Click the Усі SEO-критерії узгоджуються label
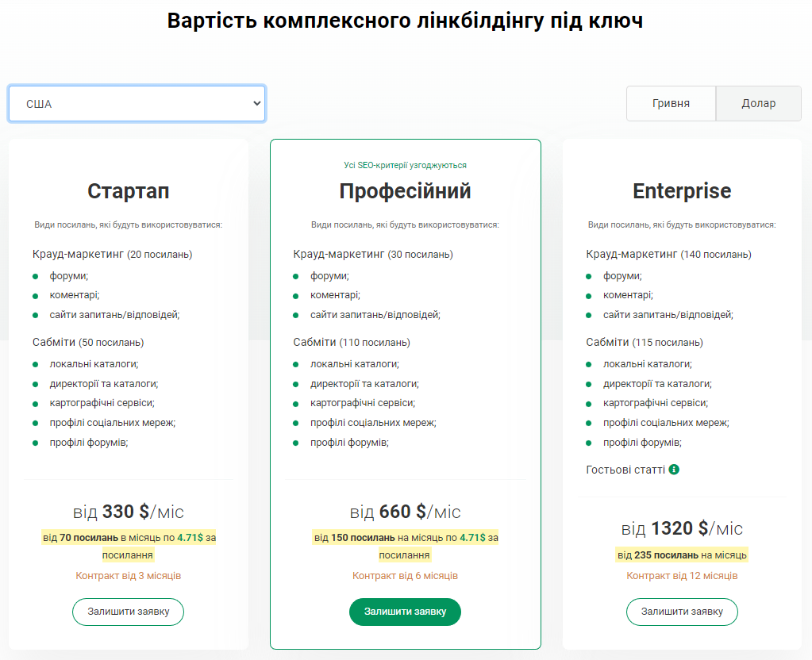This screenshot has height=660, width=812. pos(405,165)
